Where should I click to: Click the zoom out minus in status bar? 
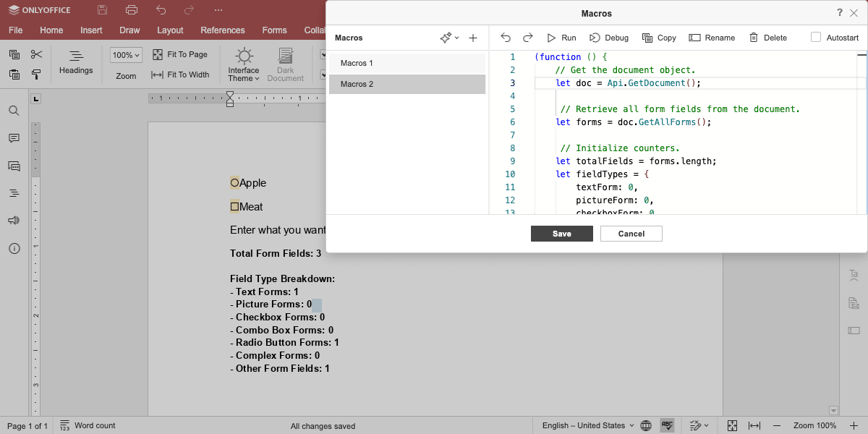777,425
